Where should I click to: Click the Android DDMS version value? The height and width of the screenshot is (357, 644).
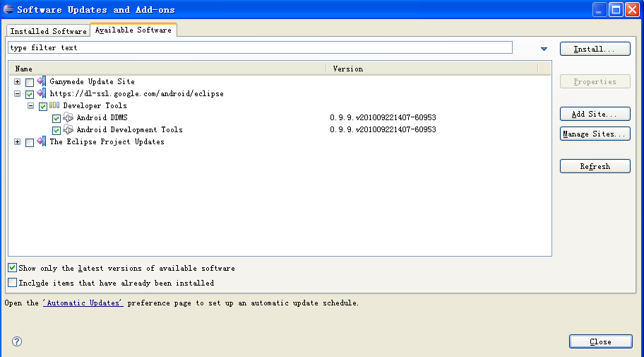383,117
